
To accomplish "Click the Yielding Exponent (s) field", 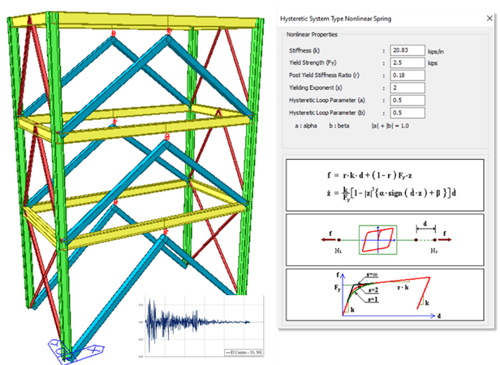I will coord(408,88).
